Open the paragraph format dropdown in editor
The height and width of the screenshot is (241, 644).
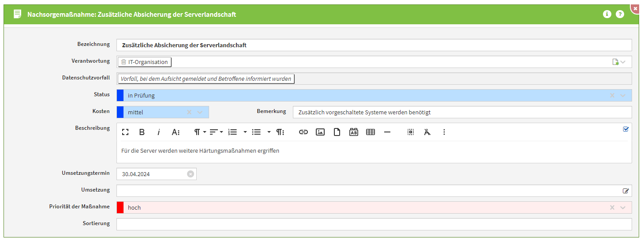pyautogui.click(x=200, y=132)
